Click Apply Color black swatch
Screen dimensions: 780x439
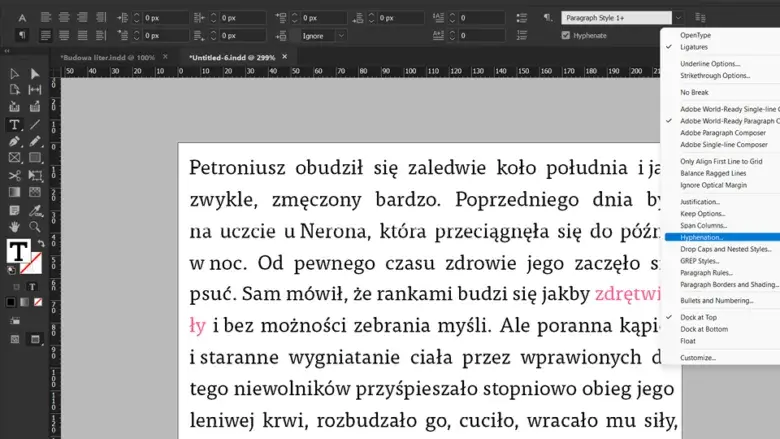[x=10, y=302]
